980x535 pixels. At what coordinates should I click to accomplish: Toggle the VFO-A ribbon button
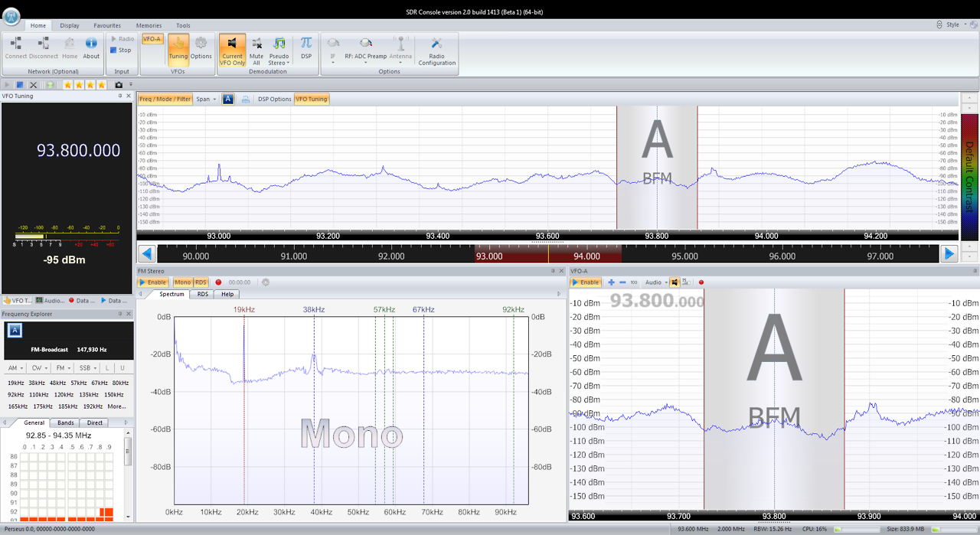[152, 38]
